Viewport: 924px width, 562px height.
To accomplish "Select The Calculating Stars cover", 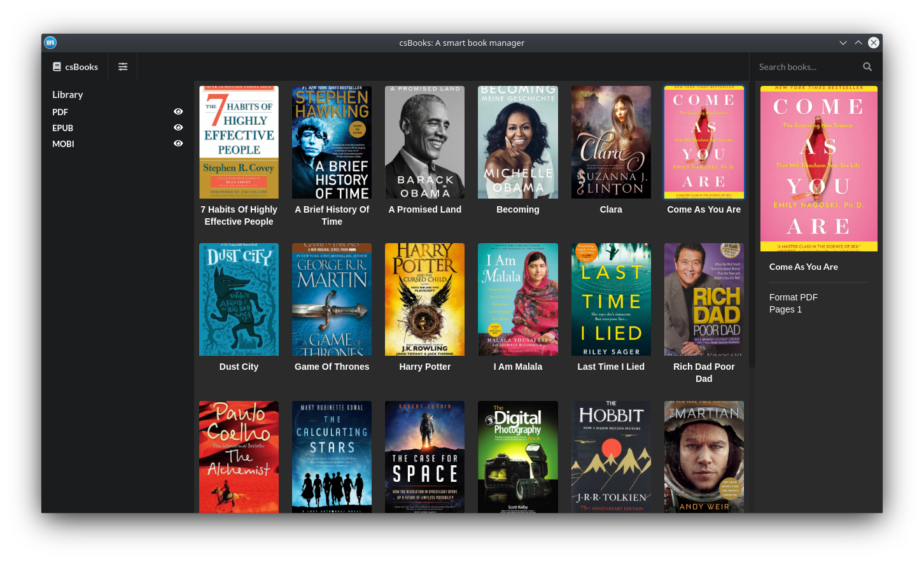I will click(332, 457).
